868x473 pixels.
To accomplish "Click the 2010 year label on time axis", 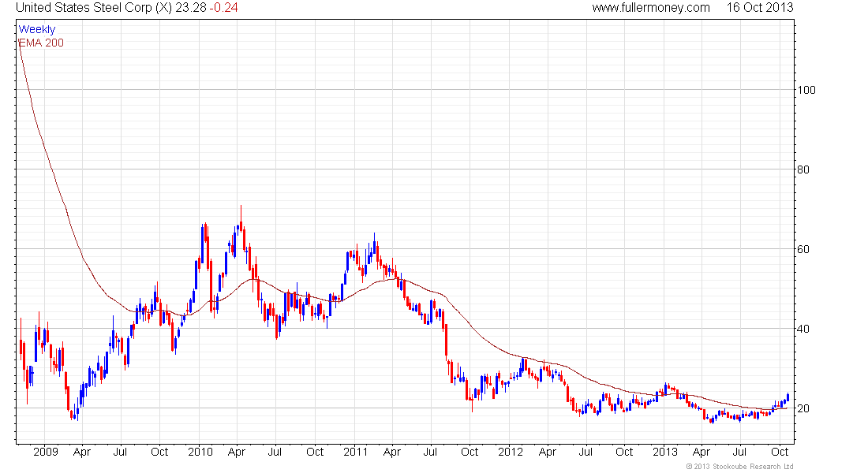I will [x=200, y=452].
